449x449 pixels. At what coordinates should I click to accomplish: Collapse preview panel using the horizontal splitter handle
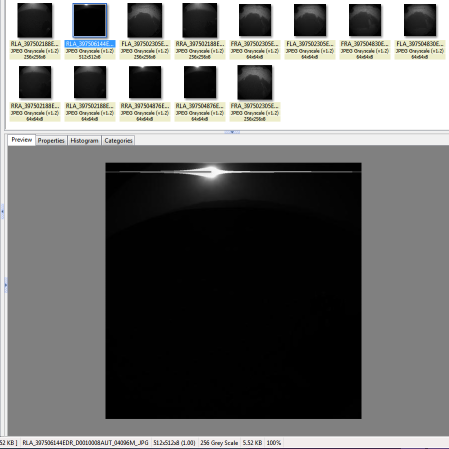[232, 132]
